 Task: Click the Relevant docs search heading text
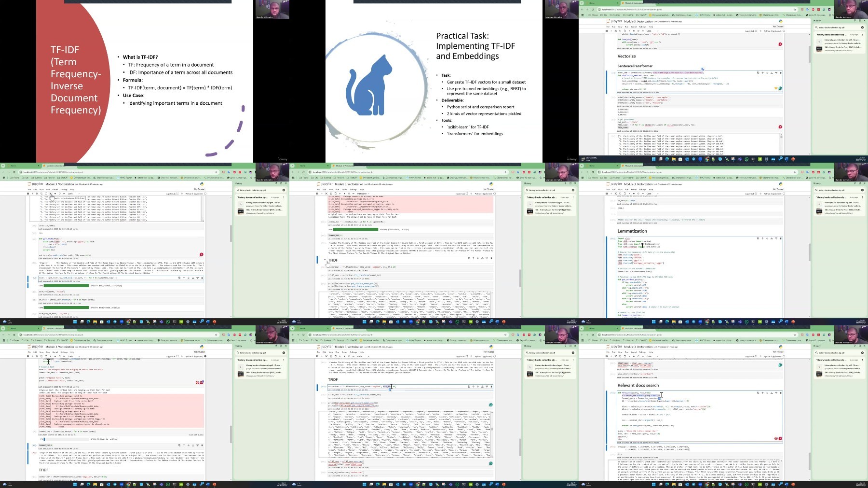638,385
